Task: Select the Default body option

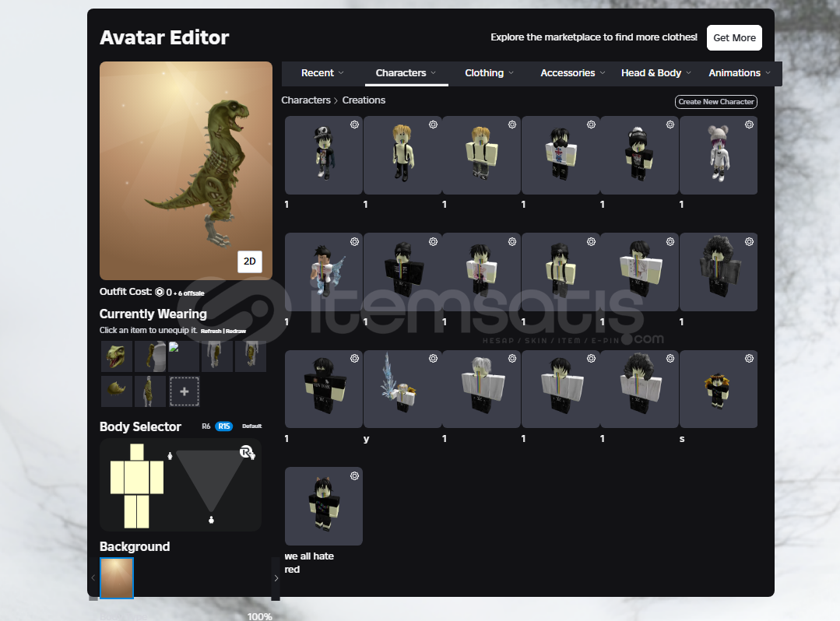Action: tap(251, 426)
